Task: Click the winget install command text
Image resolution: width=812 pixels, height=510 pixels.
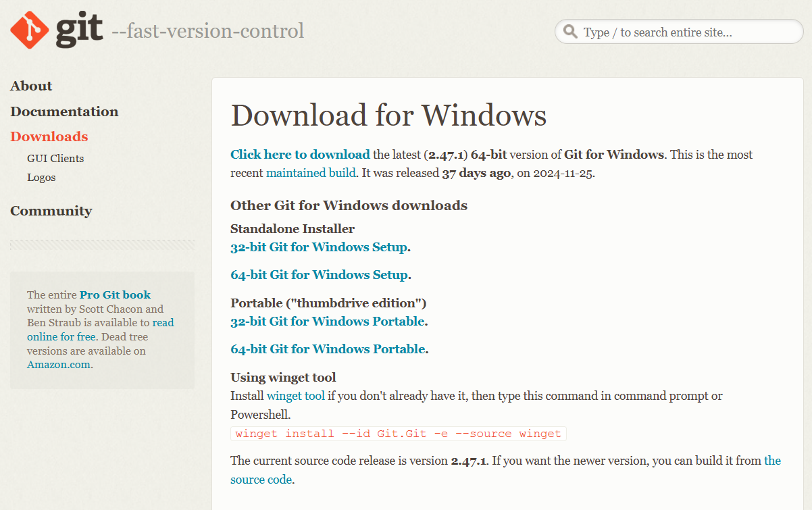Action: coord(399,434)
